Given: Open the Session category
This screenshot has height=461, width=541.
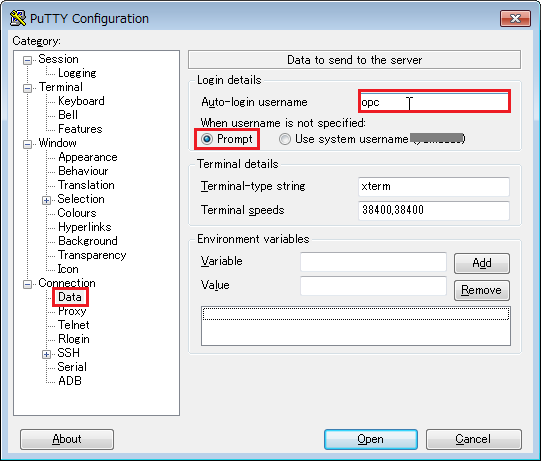Looking at the screenshot, I should click(x=58, y=59).
